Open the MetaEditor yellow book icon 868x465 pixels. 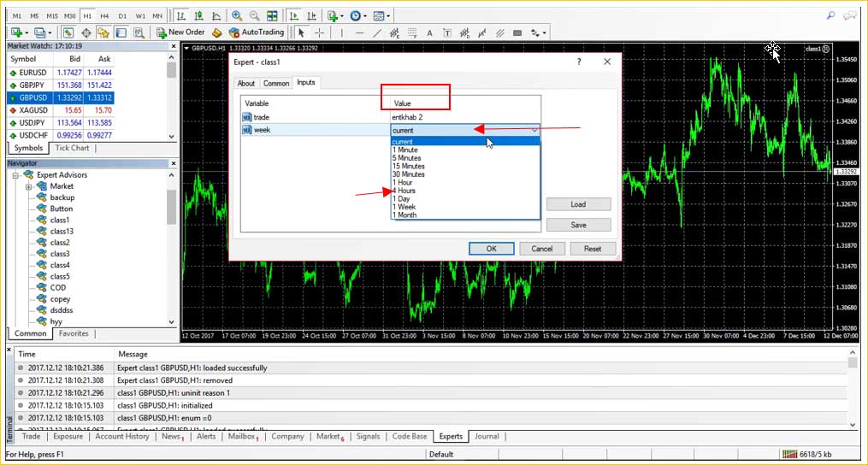[x=217, y=32]
